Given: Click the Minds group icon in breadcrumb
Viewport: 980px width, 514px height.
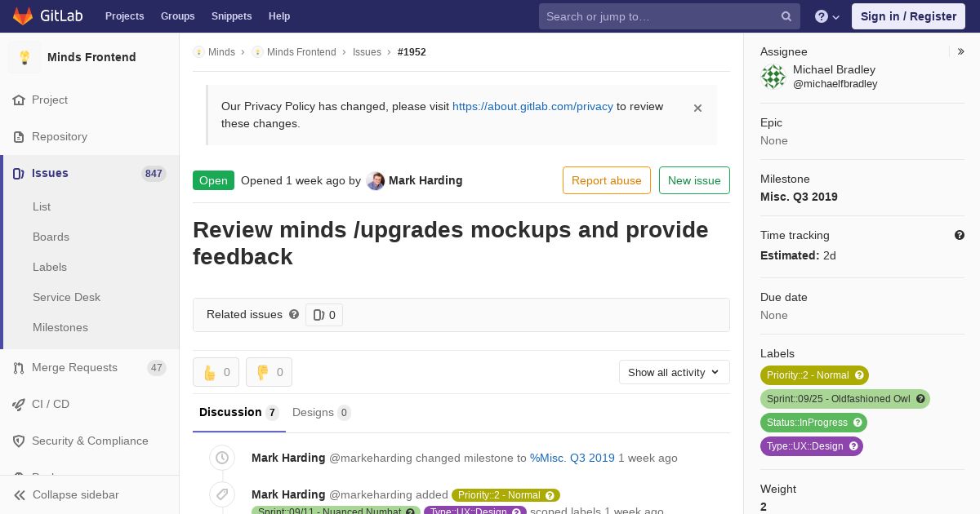Looking at the screenshot, I should pos(198,52).
